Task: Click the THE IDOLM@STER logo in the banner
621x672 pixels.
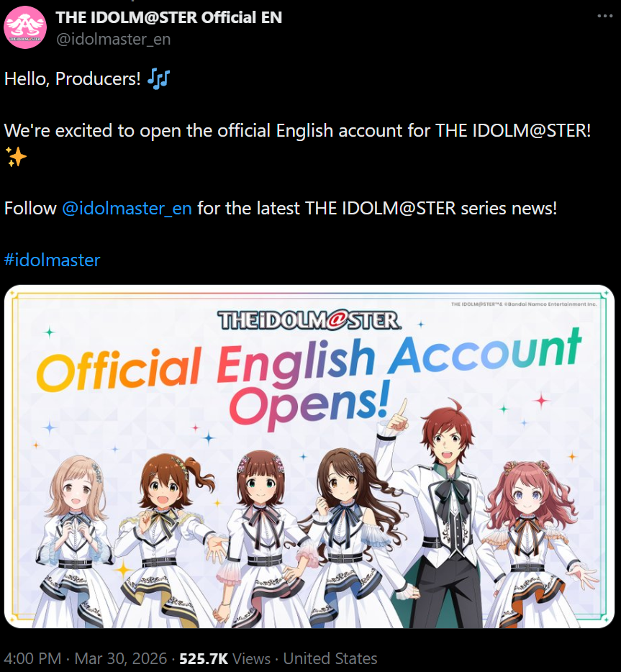Action: coord(309,321)
